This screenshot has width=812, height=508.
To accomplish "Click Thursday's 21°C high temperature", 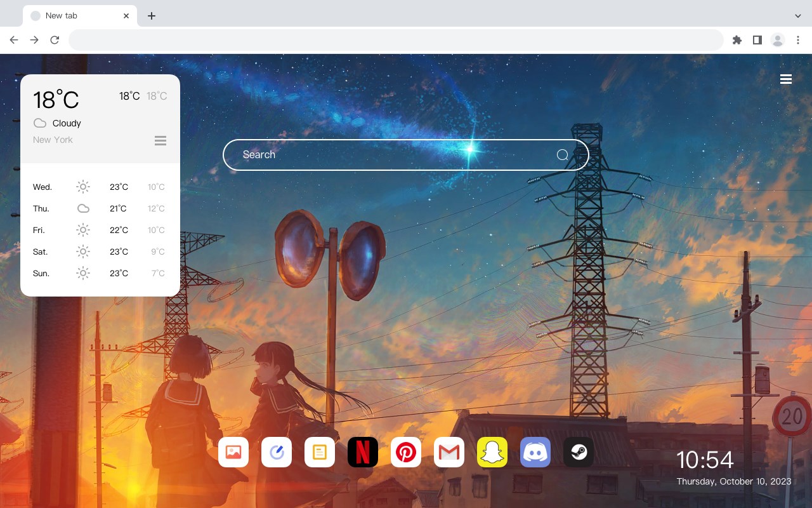I will (x=118, y=208).
